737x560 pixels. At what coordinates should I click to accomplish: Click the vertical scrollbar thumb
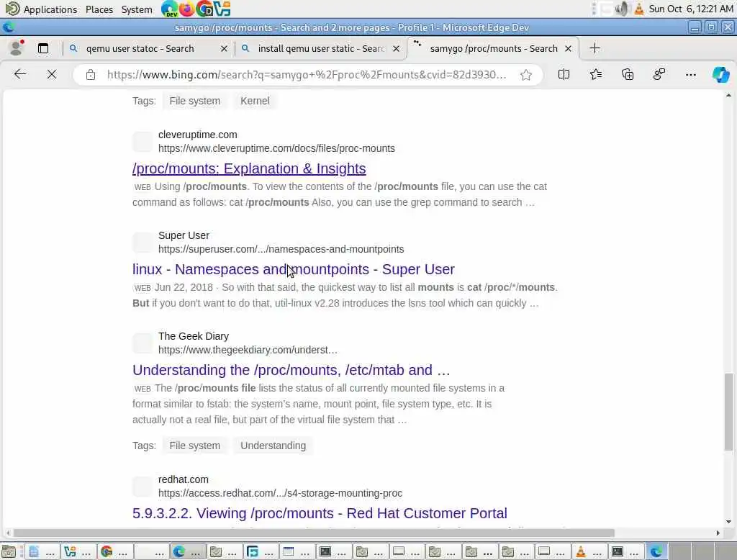coord(728,412)
